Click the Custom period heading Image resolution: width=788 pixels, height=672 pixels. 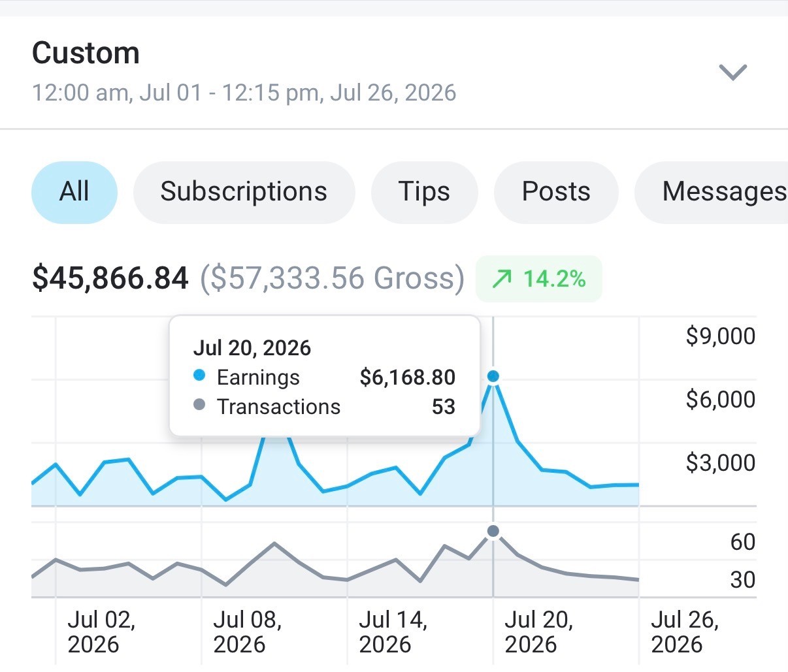[x=86, y=53]
